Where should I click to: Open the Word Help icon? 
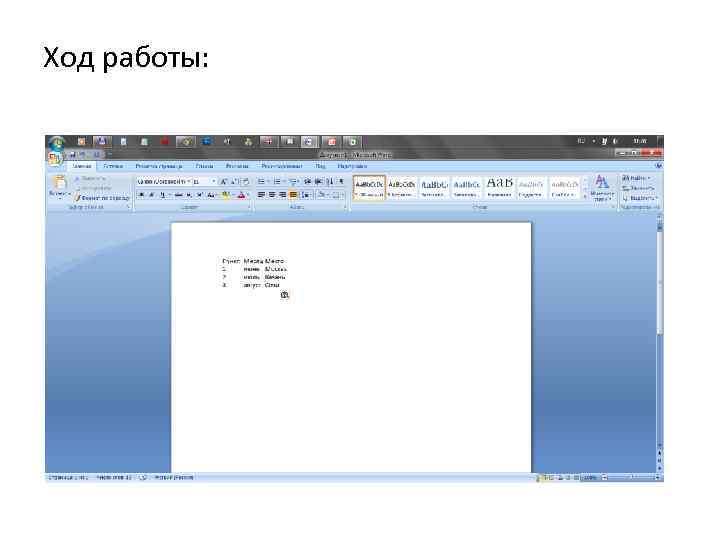point(658,166)
